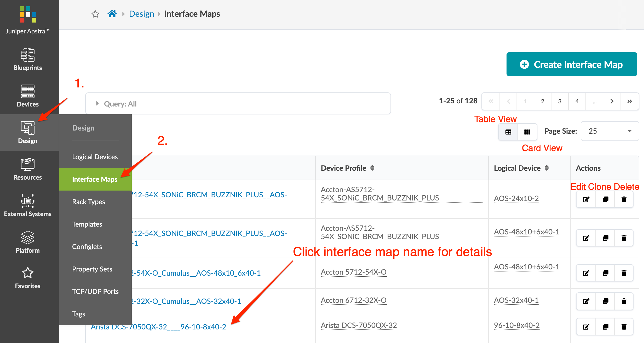Select Rack Types from Design menu
Screen dimensions: 644x343
[x=89, y=202]
